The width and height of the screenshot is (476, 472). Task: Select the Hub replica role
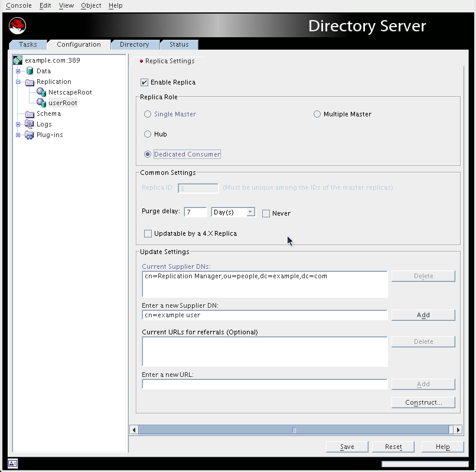148,134
